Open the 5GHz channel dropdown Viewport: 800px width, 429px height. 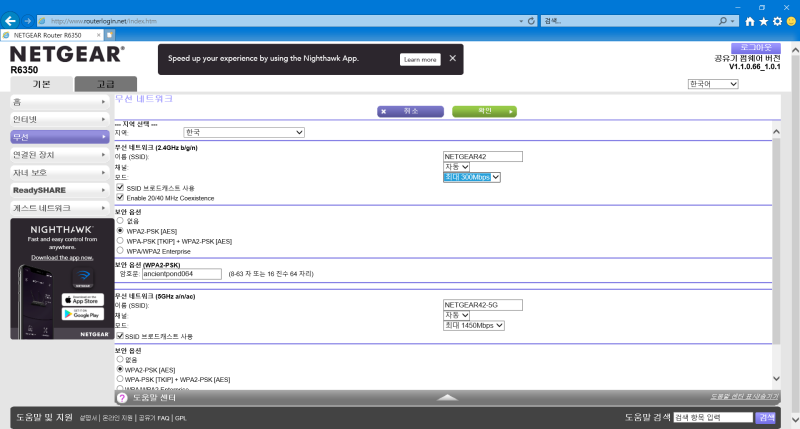click(456, 315)
